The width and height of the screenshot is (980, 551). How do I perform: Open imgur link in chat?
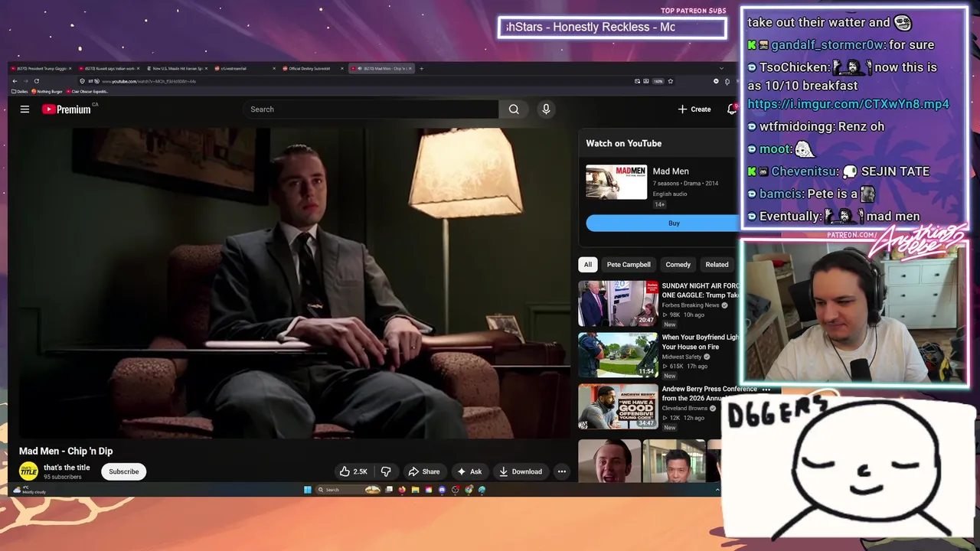click(848, 104)
